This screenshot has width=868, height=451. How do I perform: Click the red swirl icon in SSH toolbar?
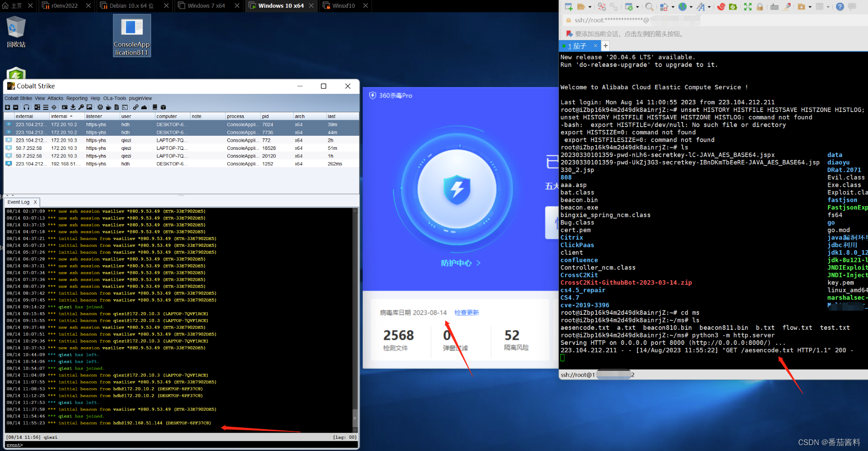(721, 7)
